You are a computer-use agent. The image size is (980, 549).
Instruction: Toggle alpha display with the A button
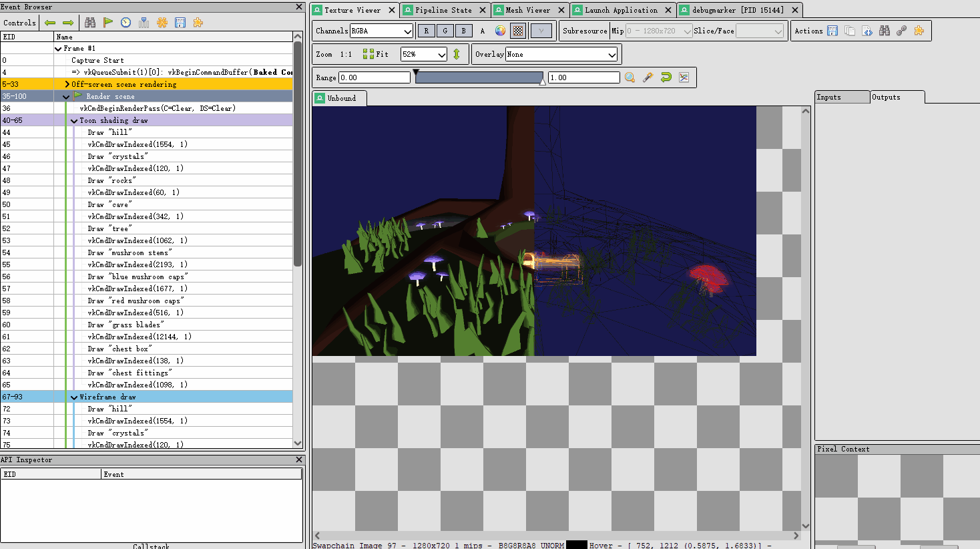tap(483, 30)
